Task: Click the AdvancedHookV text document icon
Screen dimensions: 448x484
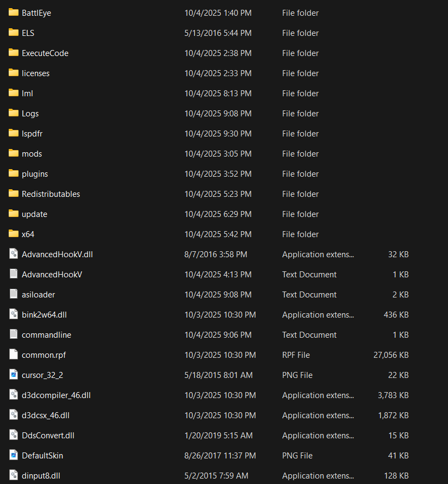Action: click(x=13, y=274)
